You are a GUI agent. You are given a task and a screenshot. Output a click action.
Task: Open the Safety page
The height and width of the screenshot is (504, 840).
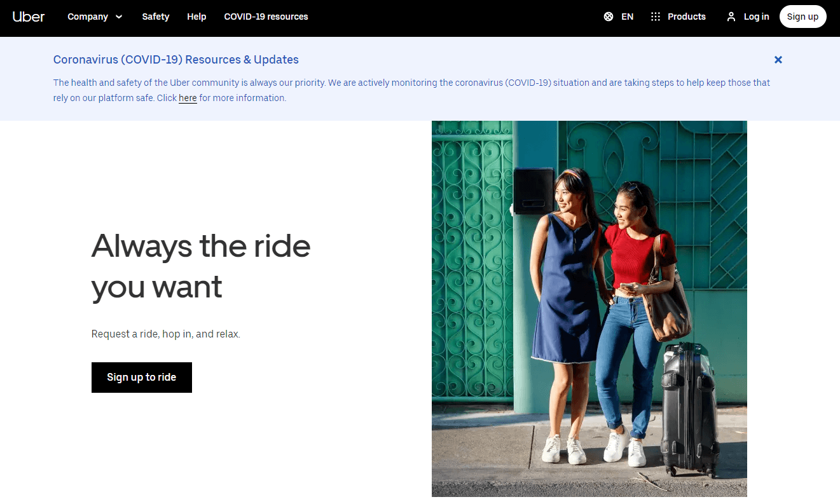pyautogui.click(x=156, y=17)
